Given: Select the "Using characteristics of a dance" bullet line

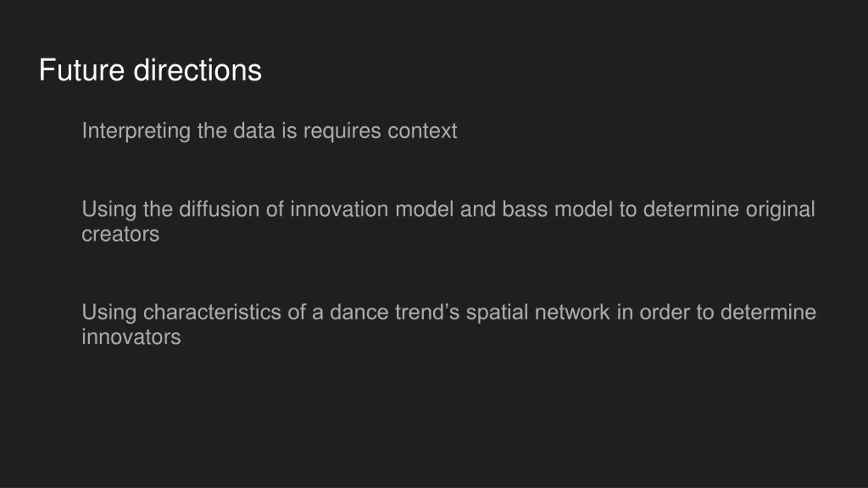Looking at the screenshot, I should 449,324.
